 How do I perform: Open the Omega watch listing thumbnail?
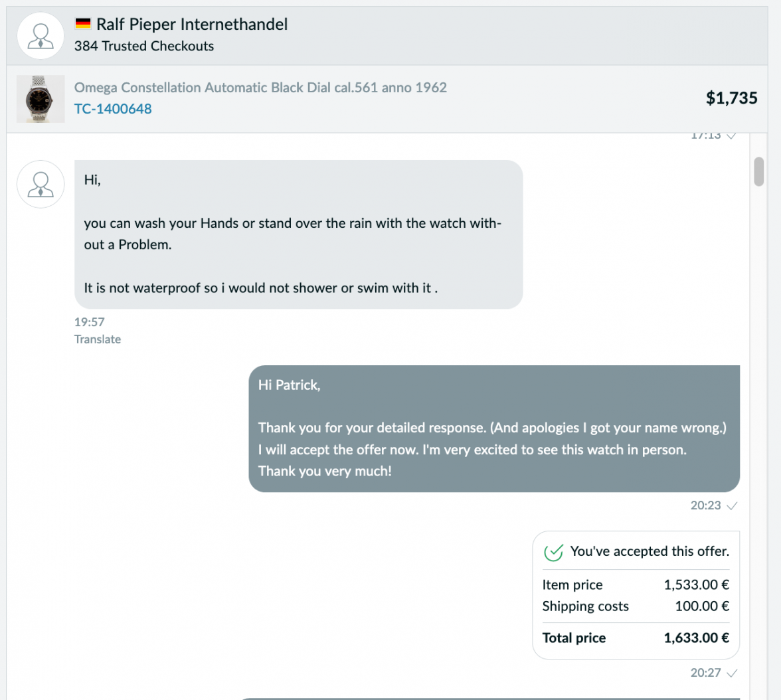[x=41, y=99]
